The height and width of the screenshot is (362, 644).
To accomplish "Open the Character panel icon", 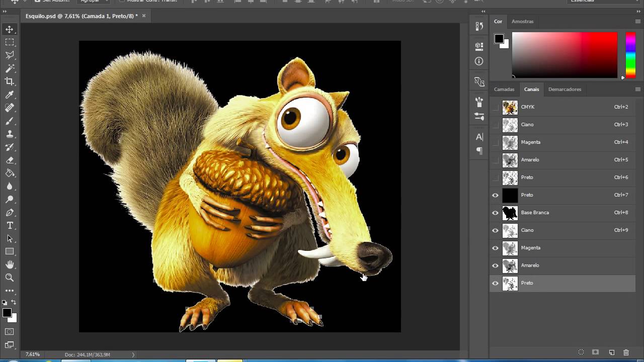I will (x=479, y=137).
